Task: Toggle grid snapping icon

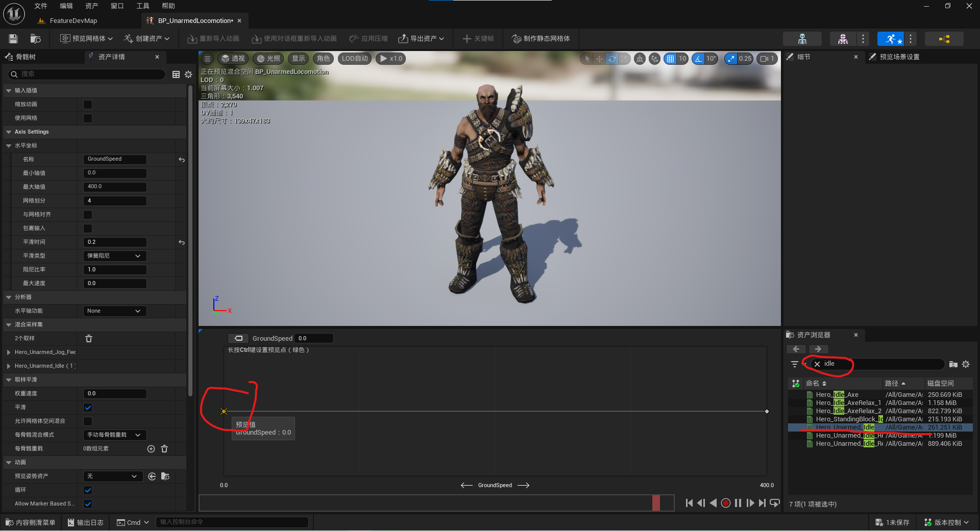Action: (x=670, y=59)
